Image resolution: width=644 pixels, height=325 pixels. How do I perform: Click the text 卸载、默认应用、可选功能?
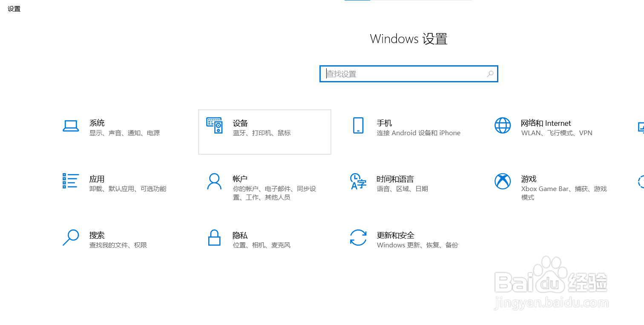[128, 189]
